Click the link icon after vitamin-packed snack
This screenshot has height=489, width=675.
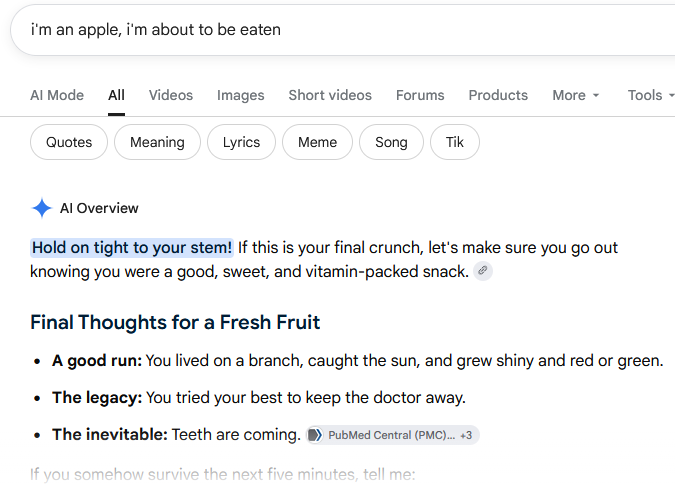tap(483, 271)
